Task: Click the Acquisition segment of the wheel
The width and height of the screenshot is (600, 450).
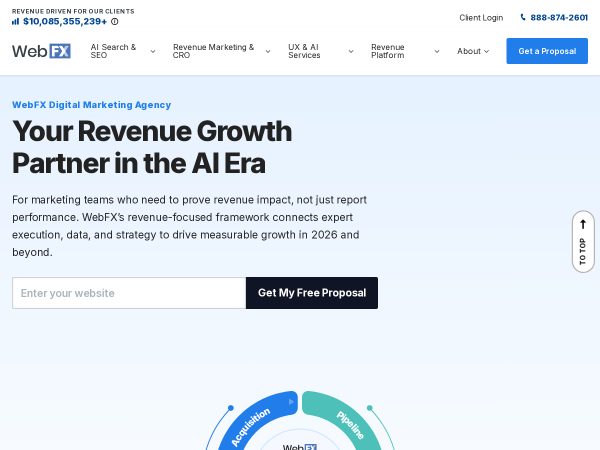Action: tap(256, 423)
